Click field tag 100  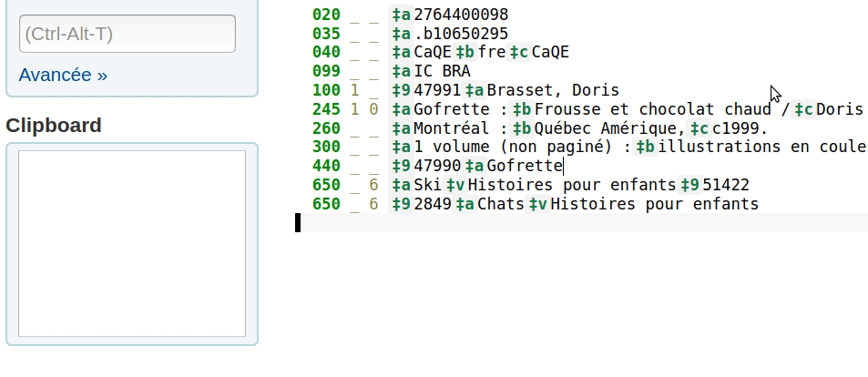327,90
